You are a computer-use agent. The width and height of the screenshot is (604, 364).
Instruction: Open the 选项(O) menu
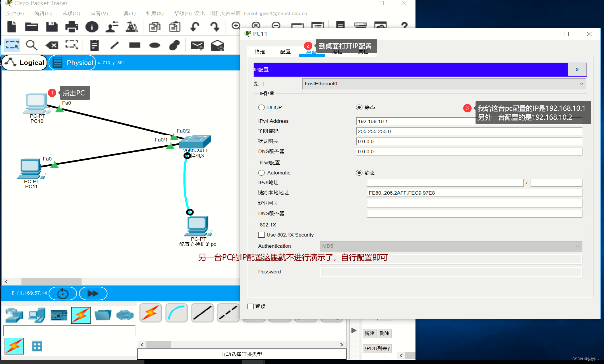(x=71, y=13)
